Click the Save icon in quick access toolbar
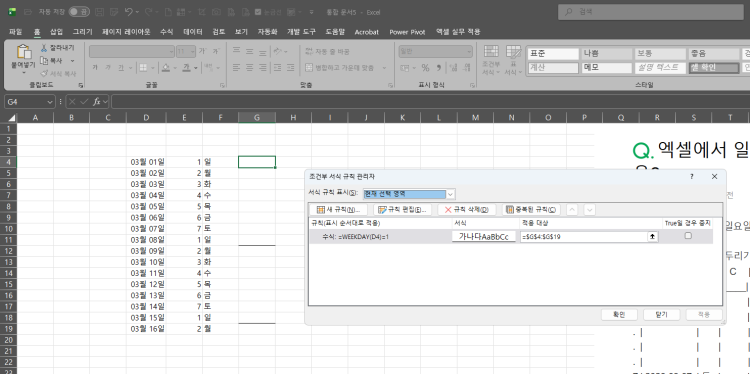The image size is (750, 374). [99, 11]
